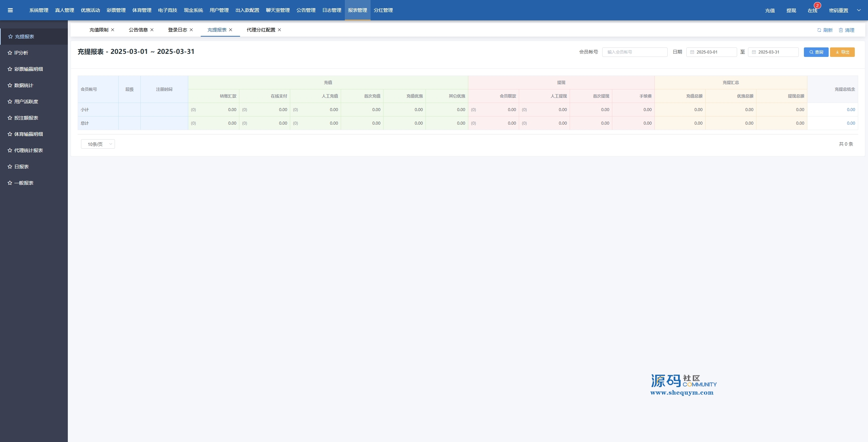
Task: Select 日报表 sidebar item
Action: [21, 167]
